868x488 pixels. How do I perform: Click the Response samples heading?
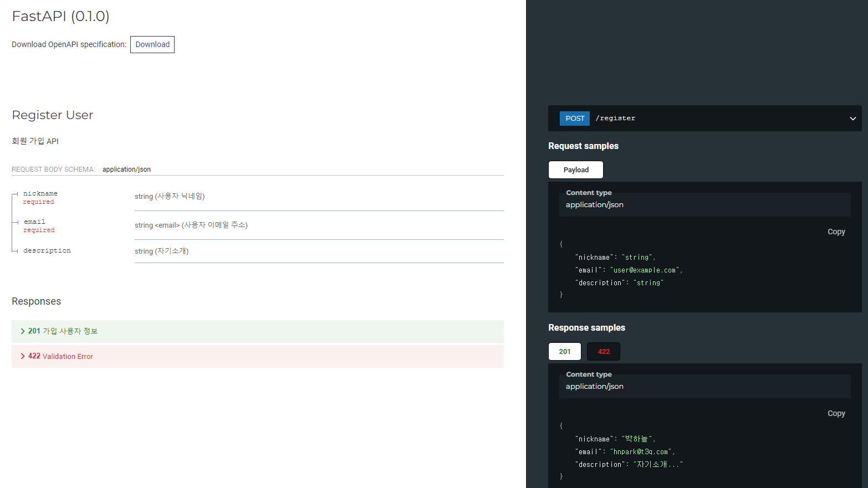tap(586, 328)
